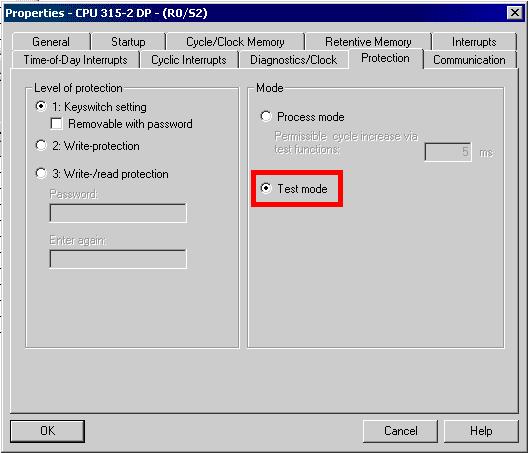The height and width of the screenshot is (453, 528).
Task: Select the Test mode option
Action: coord(266,188)
